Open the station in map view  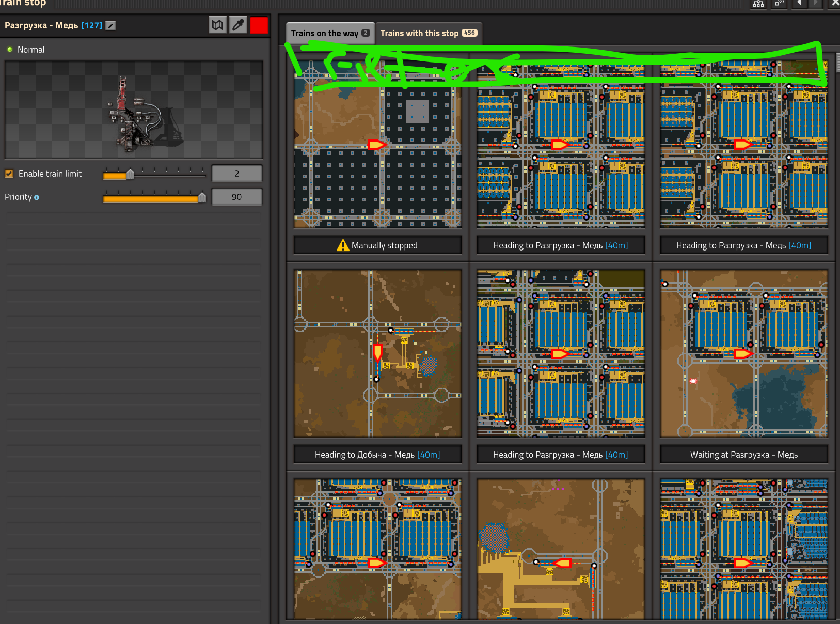click(x=217, y=25)
